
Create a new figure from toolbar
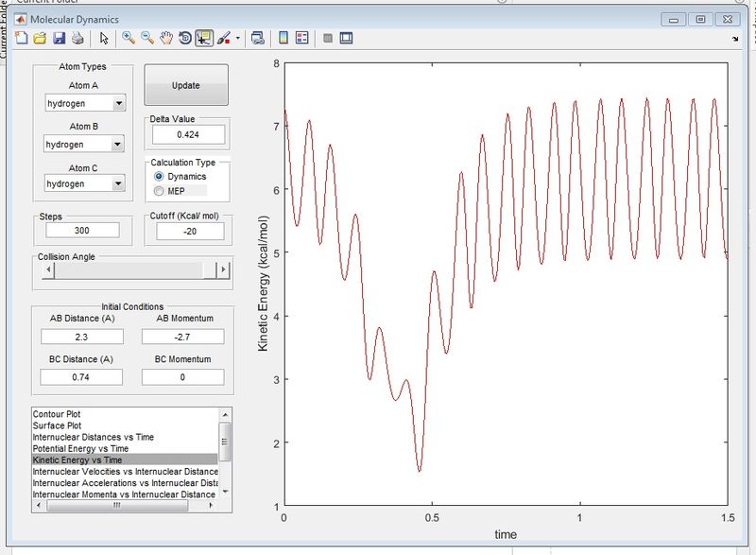point(21,38)
